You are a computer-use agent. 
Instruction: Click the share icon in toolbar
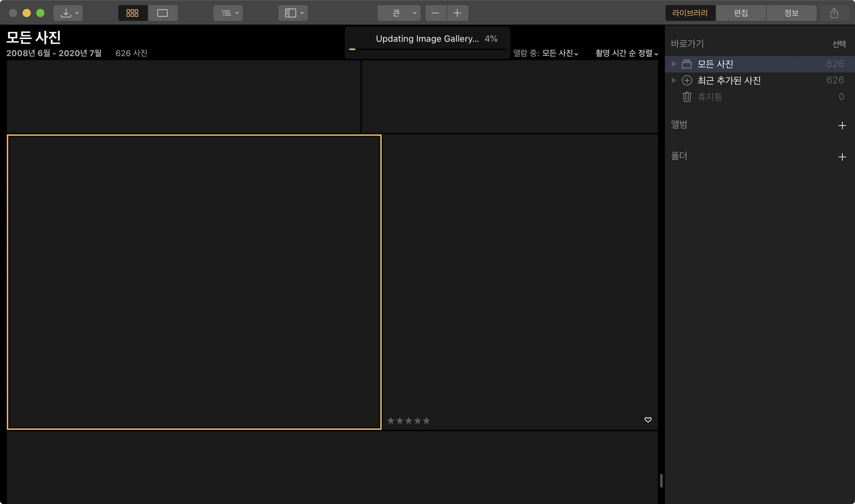834,13
